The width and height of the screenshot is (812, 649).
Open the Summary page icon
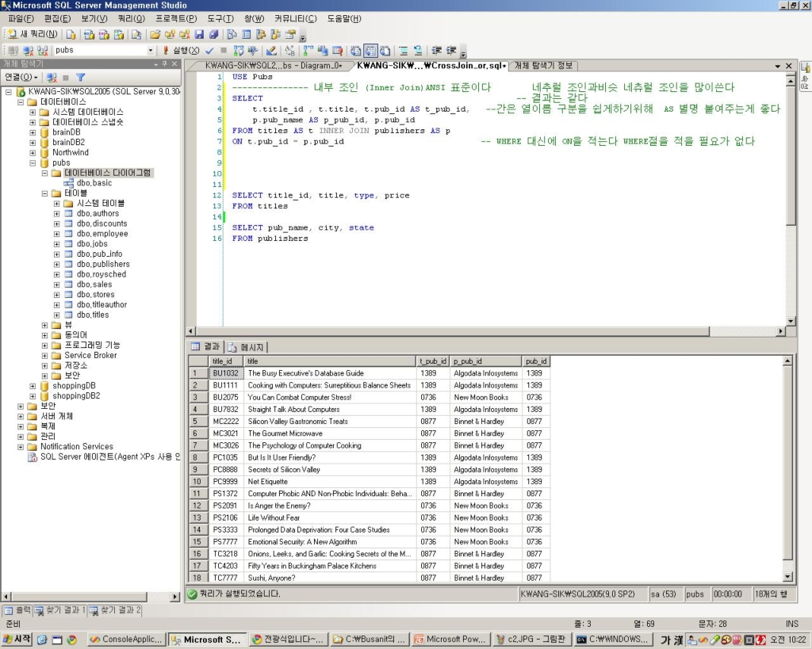point(247,35)
